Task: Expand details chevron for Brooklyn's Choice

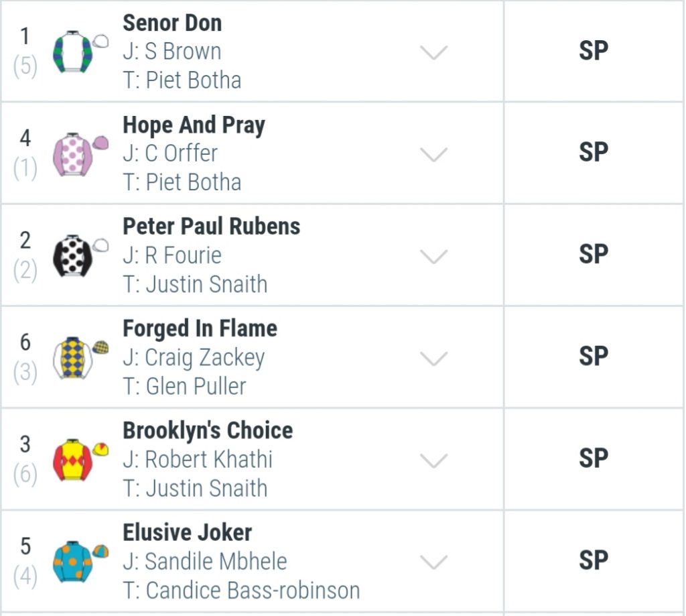Action: 433,460
